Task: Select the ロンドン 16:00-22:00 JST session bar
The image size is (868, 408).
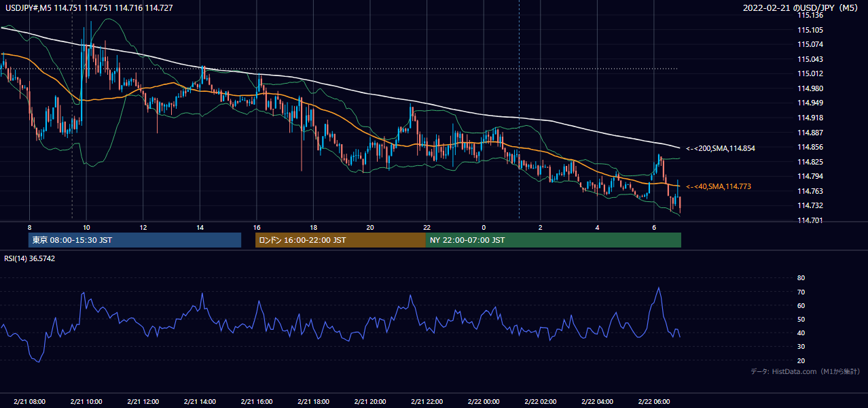Action: 340,240
